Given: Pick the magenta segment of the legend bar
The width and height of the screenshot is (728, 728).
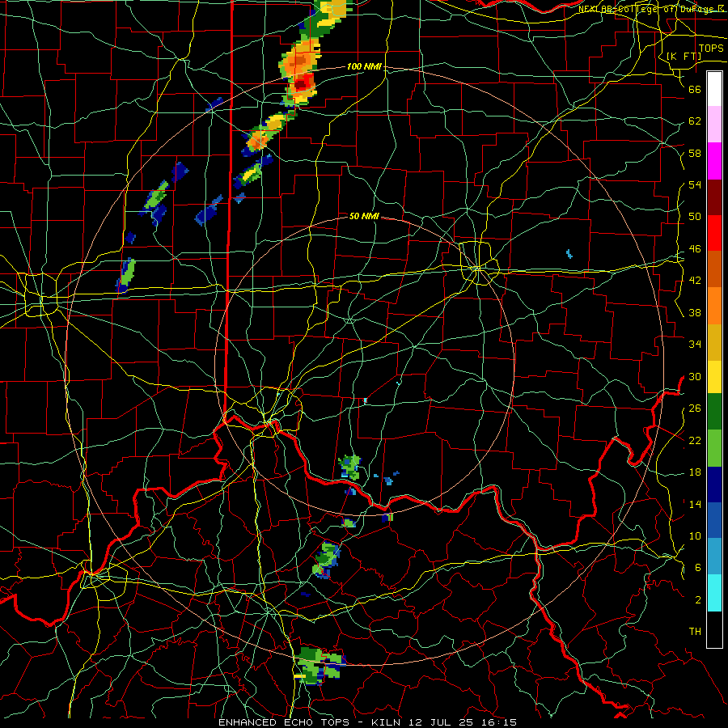Looking at the screenshot, I should [x=714, y=161].
